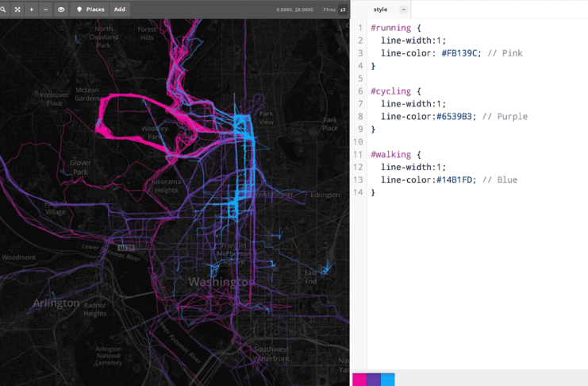Click the fullscreen expand map icon

point(17,10)
